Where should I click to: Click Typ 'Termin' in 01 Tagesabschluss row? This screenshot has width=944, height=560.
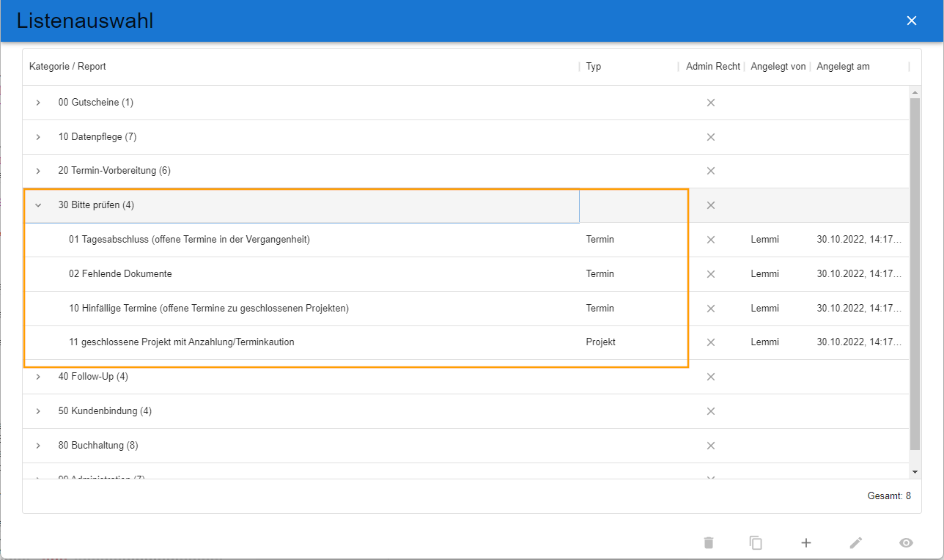[x=600, y=240]
